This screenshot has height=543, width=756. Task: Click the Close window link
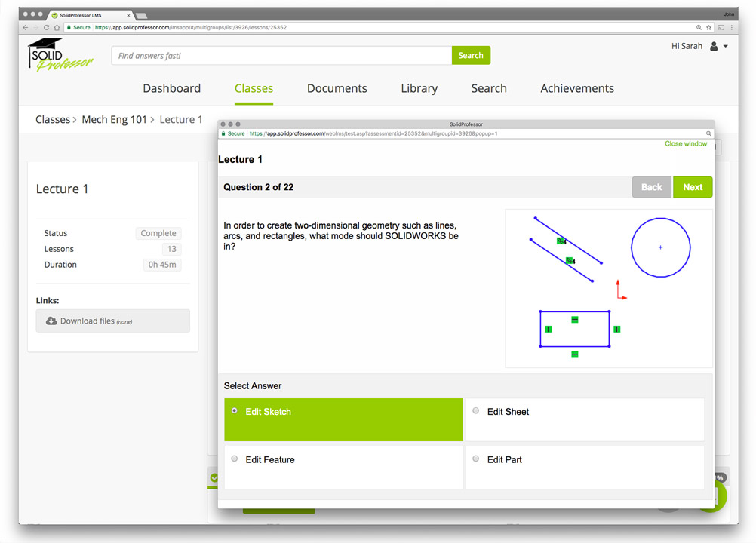tap(685, 143)
